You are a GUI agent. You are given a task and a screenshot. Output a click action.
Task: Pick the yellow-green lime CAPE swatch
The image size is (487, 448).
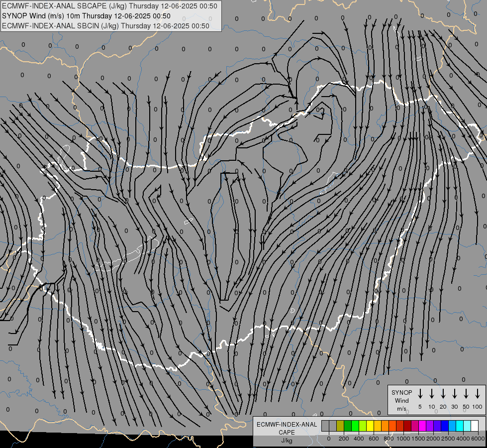(x=363, y=426)
